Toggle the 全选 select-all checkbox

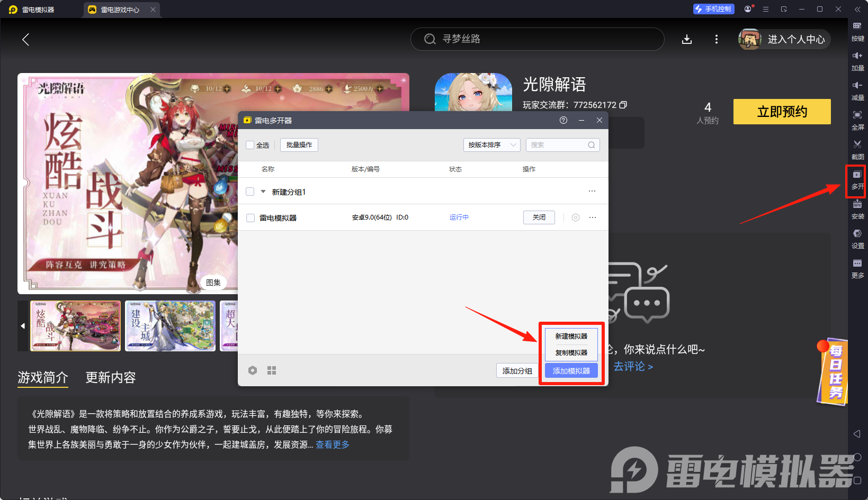pyautogui.click(x=249, y=144)
